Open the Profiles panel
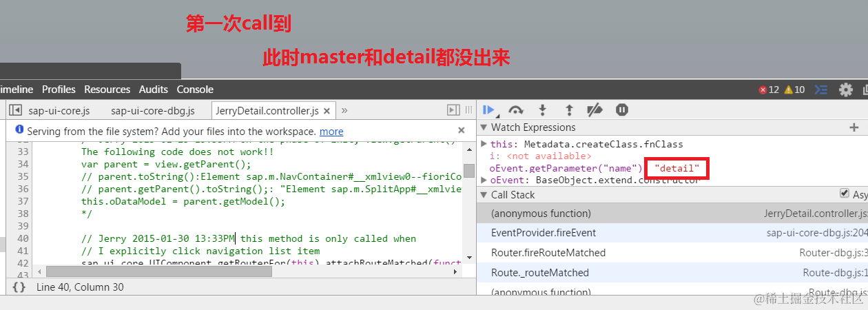Viewport: 868px width, 310px height. (59, 90)
